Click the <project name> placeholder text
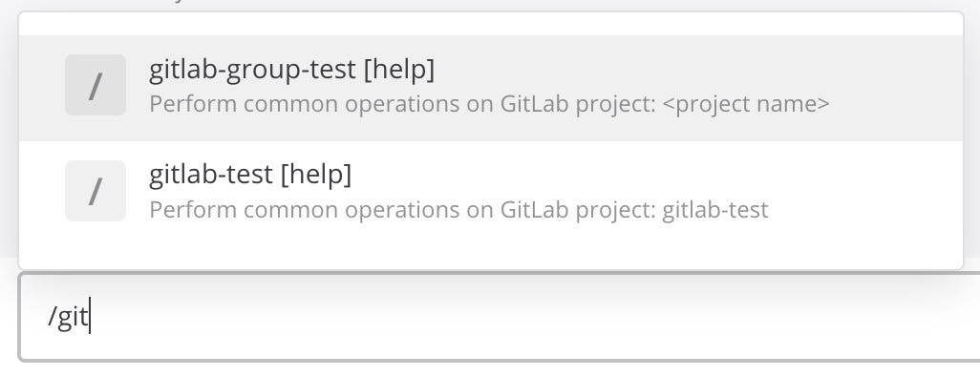The height and width of the screenshot is (376, 980). click(745, 104)
